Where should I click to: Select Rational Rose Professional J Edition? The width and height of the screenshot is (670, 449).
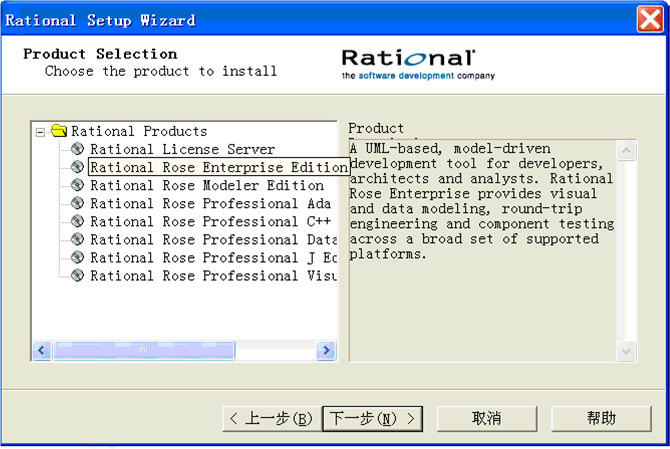[x=213, y=258]
